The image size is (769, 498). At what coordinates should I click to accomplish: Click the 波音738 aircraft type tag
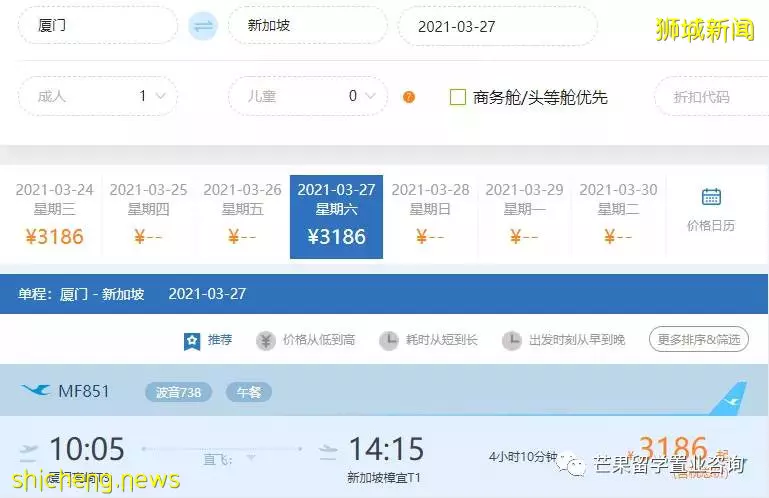pos(179,392)
